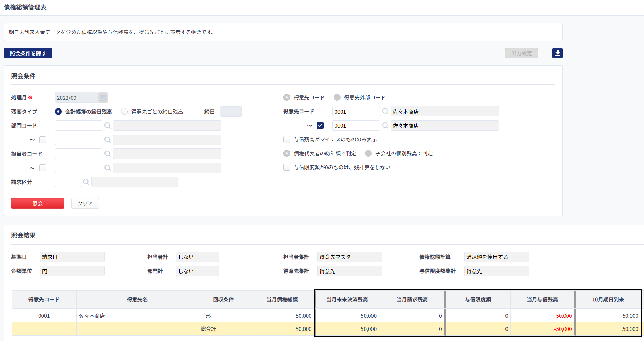644x341 pixels.
Task: Search icon for first 担当者コード field
Action: point(108,154)
